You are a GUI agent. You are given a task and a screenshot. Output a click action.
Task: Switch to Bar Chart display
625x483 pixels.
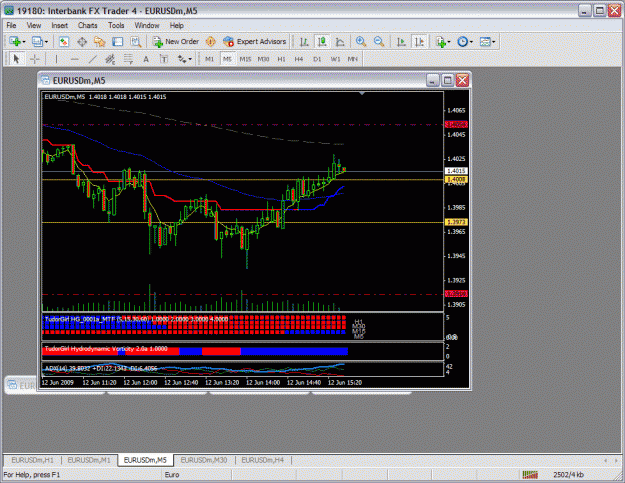pos(304,41)
